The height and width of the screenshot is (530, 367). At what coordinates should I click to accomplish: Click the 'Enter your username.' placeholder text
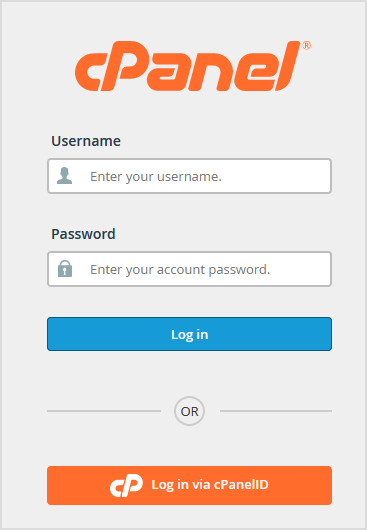[x=156, y=177]
